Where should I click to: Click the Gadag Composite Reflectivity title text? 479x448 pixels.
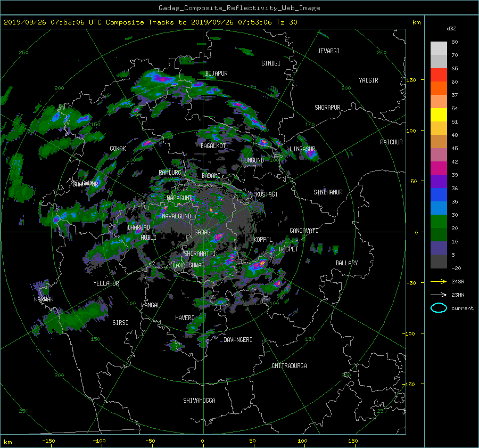coord(239,8)
